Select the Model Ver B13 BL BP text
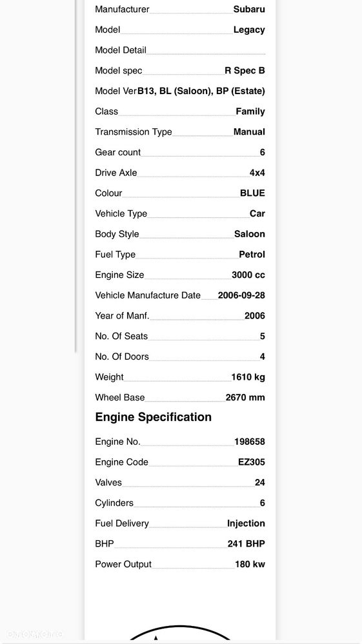362x644 pixels. pos(201,91)
